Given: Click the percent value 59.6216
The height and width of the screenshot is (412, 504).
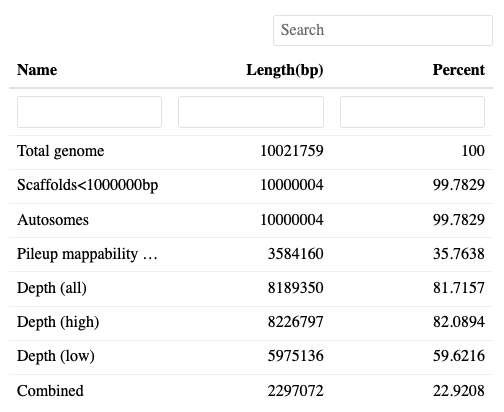Looking at the screenshot, I should click(459, 356).
